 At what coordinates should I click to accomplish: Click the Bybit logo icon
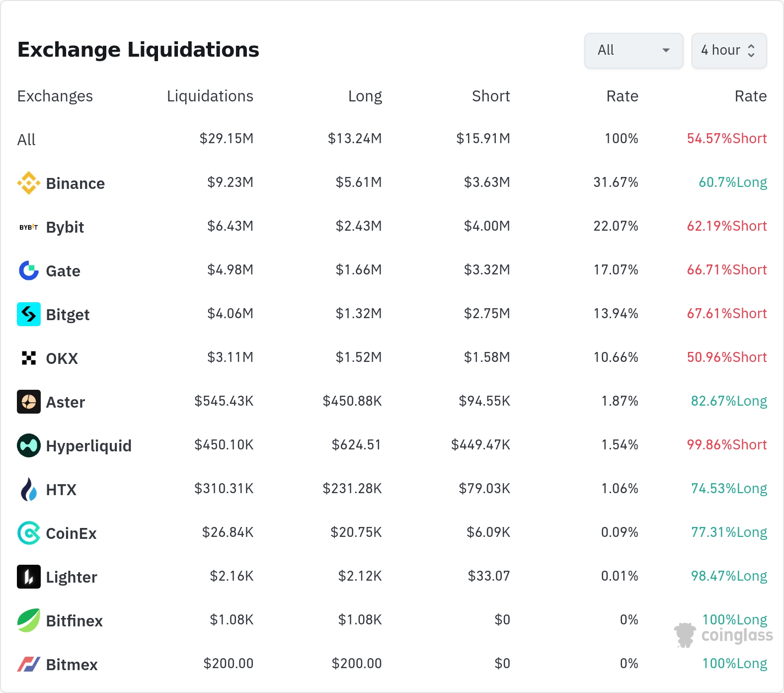pyautogui.click(x=29, y=227)
